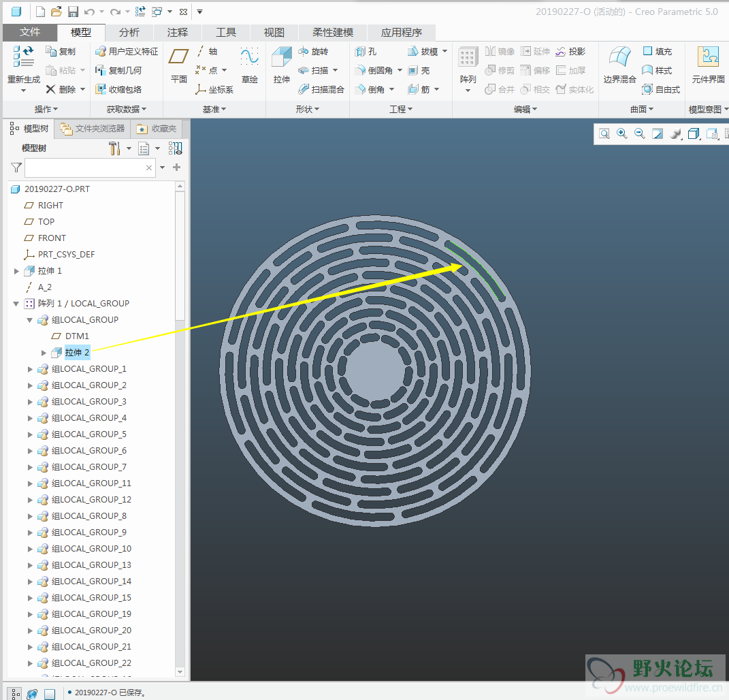Open the Style (样式) surface tool

click(658, 71)
